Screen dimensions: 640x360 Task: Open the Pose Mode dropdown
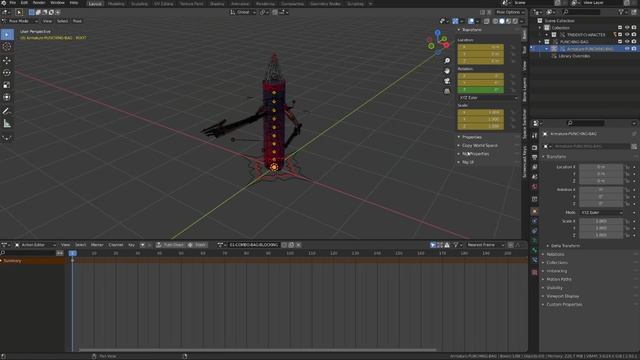click(20, 21)
